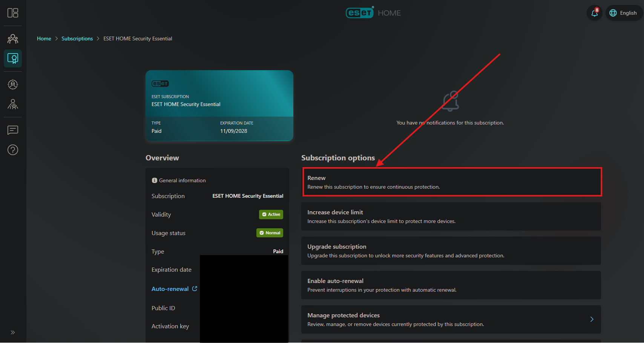Open the feedback chat sidebar icon
This screenshot has width=644, height=343.
click(13, 130)
